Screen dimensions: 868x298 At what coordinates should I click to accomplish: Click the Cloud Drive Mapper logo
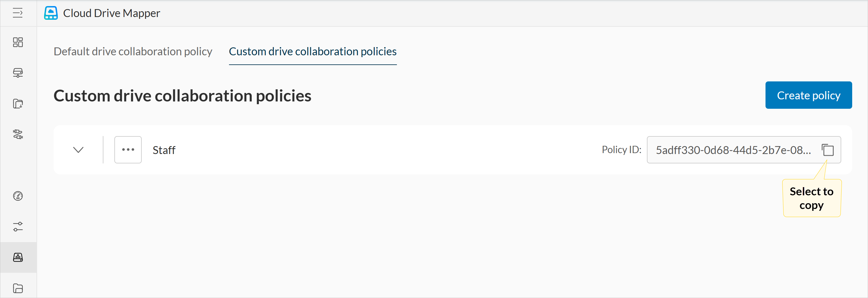51,13
